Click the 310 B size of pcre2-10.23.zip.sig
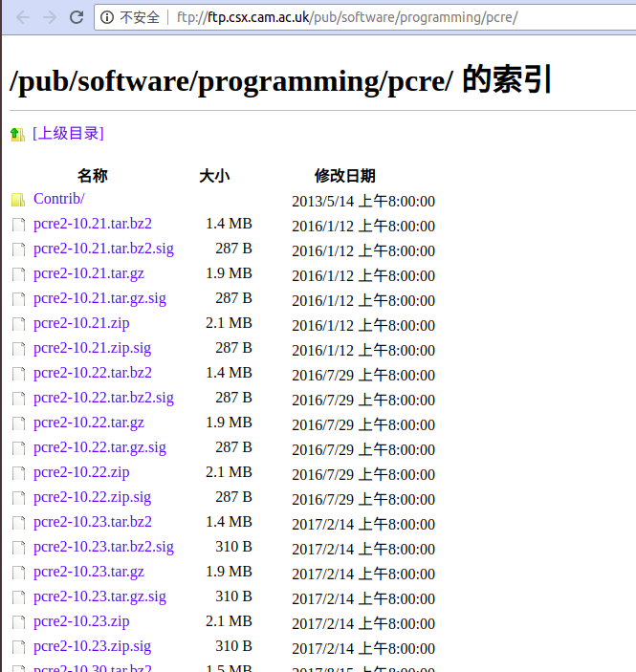This screenshot has width=636, height=672. click(233, 646)
